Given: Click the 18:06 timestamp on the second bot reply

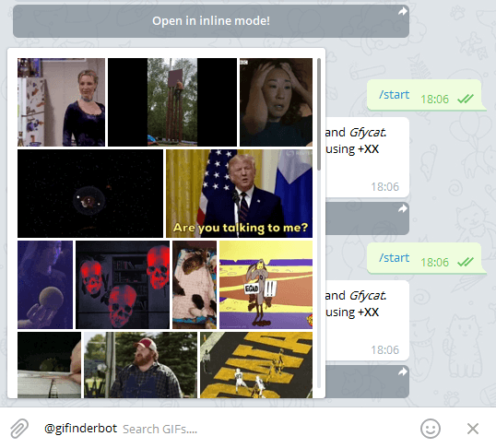Looking at the screenshot, I should 385,350.
